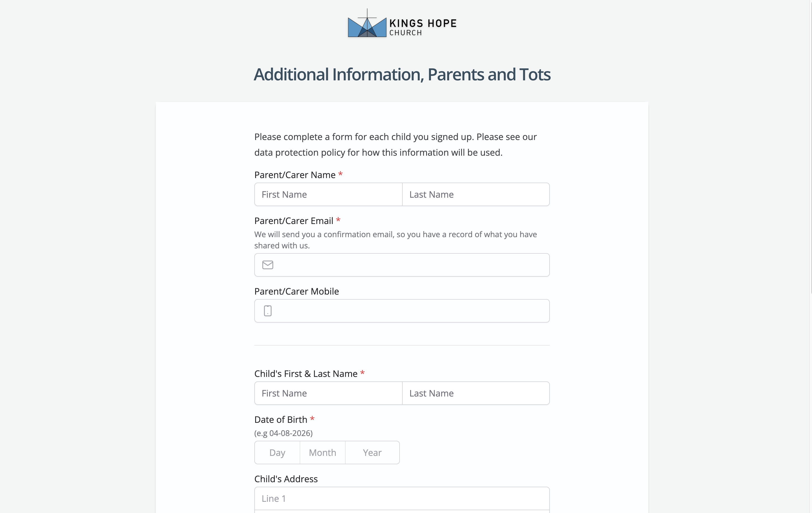Focus the Parent/Carer Email input

[402, 265]
